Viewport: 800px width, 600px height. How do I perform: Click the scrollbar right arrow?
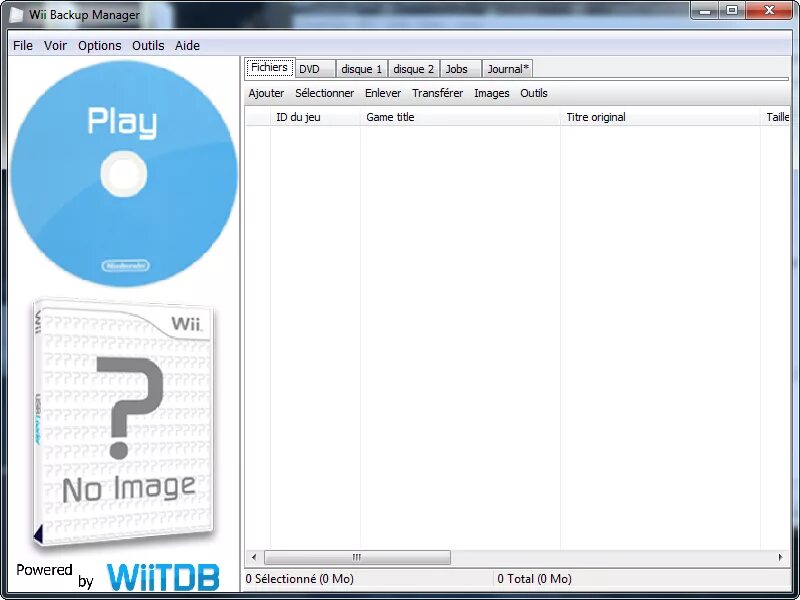(780, 557)
